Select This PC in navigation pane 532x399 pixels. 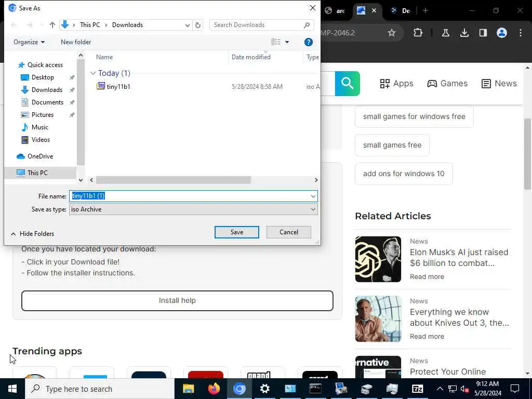click(37, 172)
